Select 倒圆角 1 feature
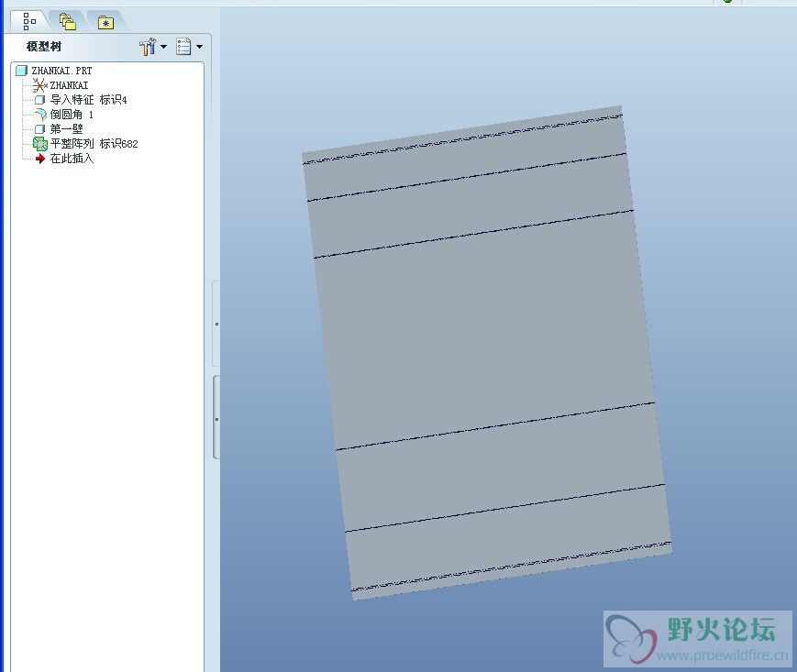The height and width of the screenshot is (672, 797). coord(72,115)
